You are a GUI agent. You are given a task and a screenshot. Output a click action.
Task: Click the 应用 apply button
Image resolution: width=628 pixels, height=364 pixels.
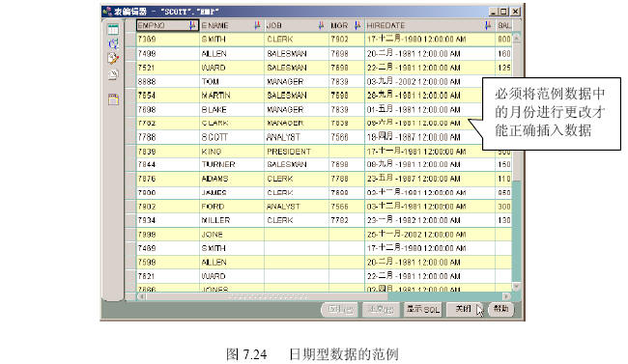pyautogui.click(x=340, y=310)
